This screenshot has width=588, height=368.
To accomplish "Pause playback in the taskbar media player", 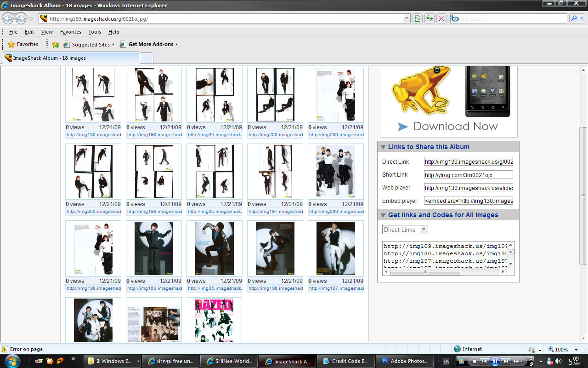I will click(x=495, y=361).
